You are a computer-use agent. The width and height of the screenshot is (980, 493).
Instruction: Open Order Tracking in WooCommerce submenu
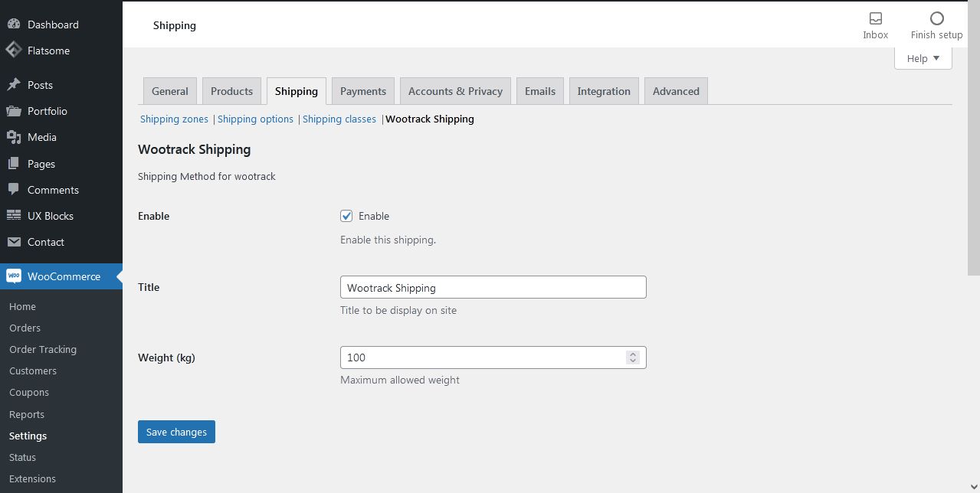43,349
